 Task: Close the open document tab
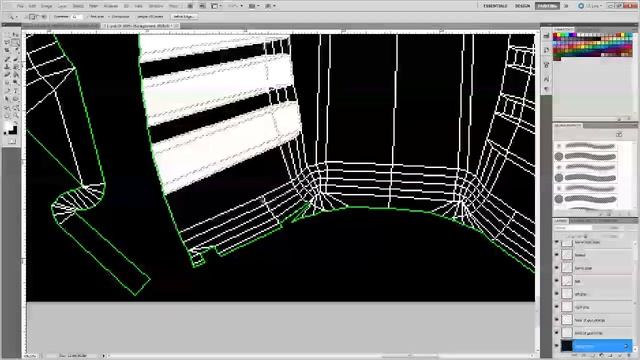tap(176, 26)
